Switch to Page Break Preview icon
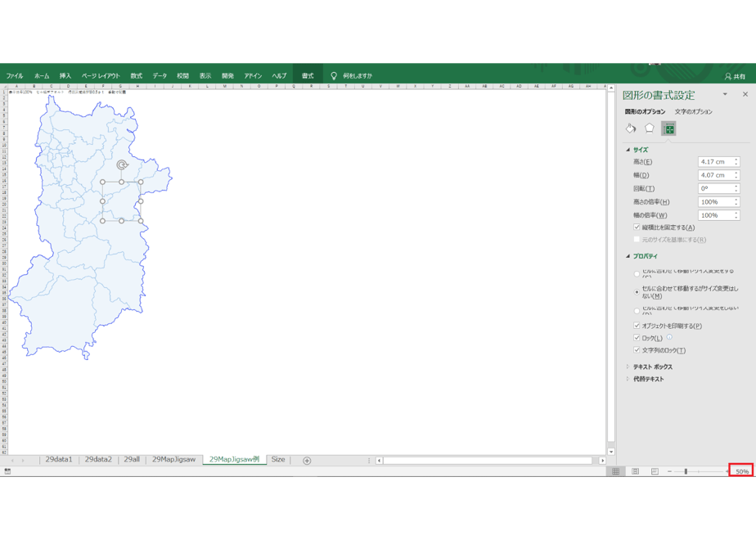This screenshot has width=756, height=540. point(655,471)
